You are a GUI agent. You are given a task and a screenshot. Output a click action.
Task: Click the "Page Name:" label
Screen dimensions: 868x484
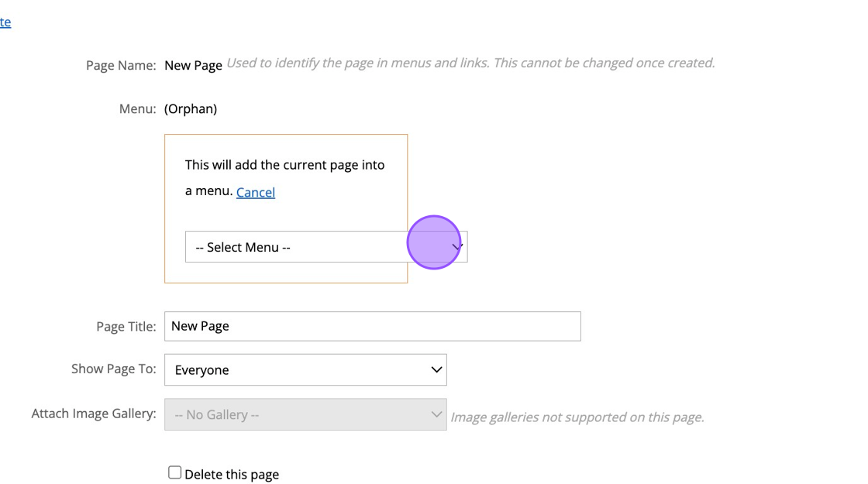tap(121, 65)
